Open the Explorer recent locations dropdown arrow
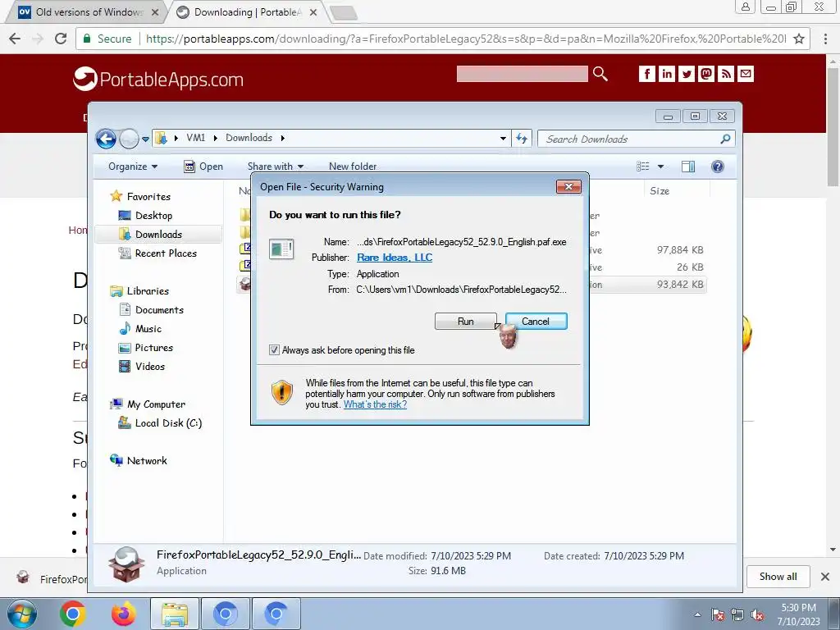840x630 pixels. click(145, 139)
